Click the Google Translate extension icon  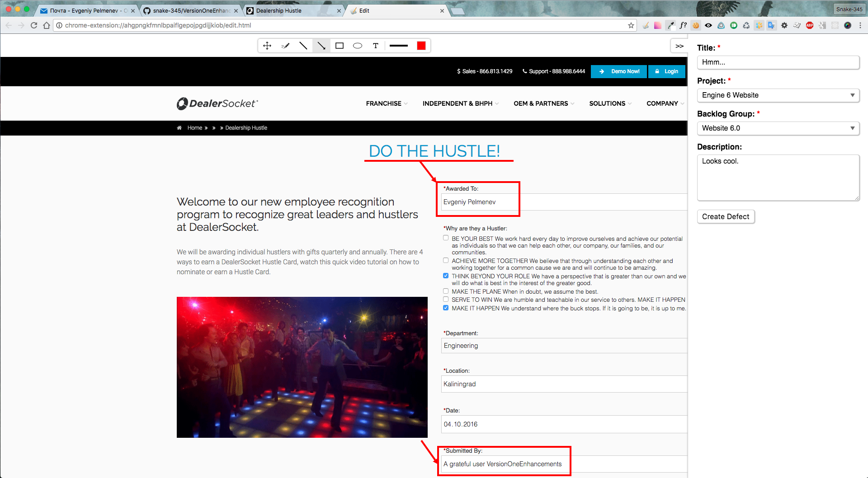(x=772, y=25)
